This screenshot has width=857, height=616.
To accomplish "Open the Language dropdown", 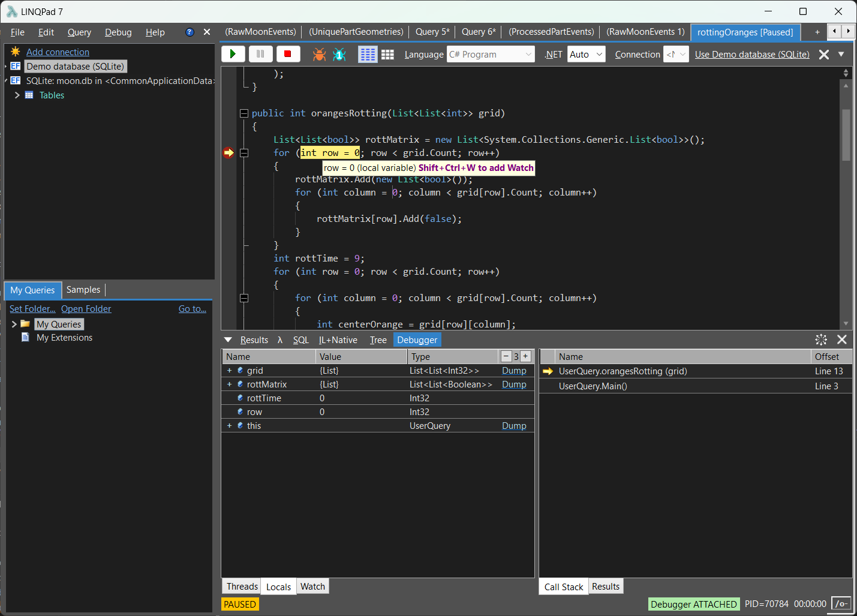I will [x=491, y=55].
